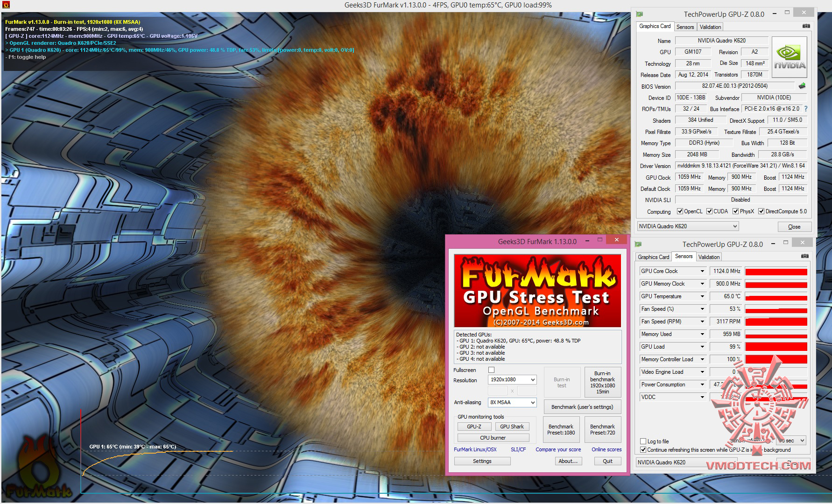Click the title bar icon of GPU-Z Sensors window
832x504 pixels.
click(638, 244)
